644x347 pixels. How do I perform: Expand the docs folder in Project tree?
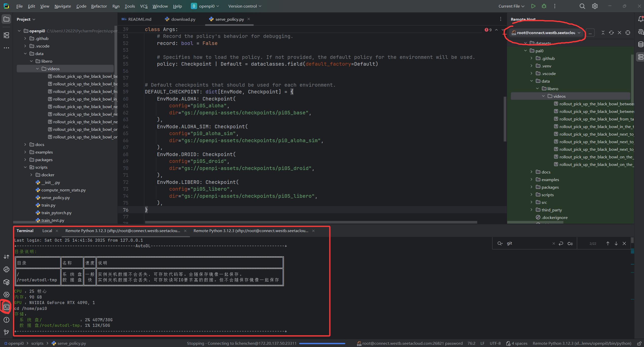pyautogui.click(x=25, y=144)
